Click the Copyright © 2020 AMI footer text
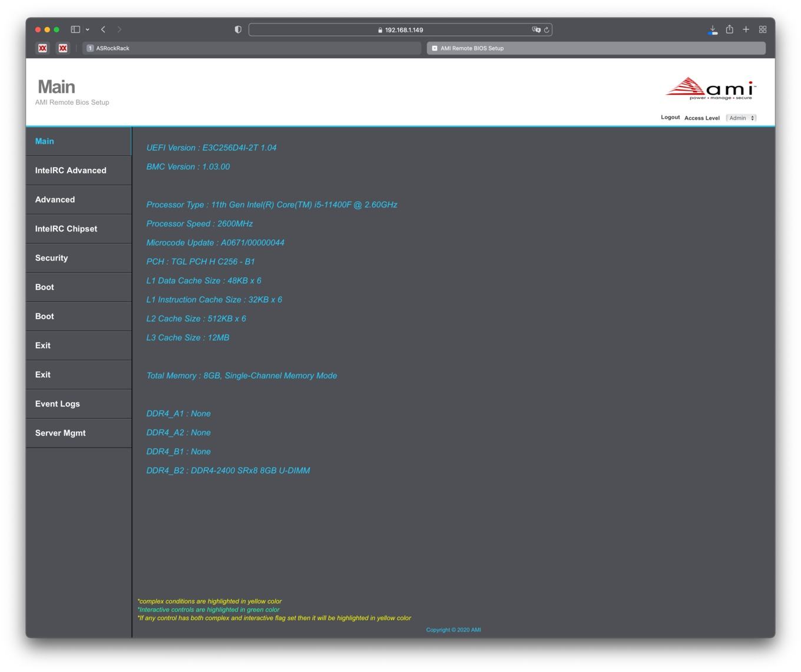Image resolution: width=801 pixels, height=672 pixels. pos(454,630)
